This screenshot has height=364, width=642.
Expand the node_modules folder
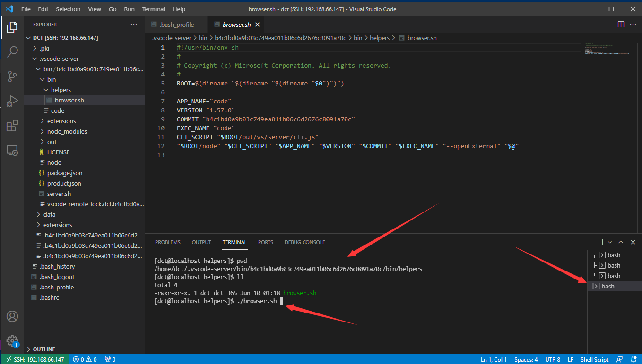84,131
